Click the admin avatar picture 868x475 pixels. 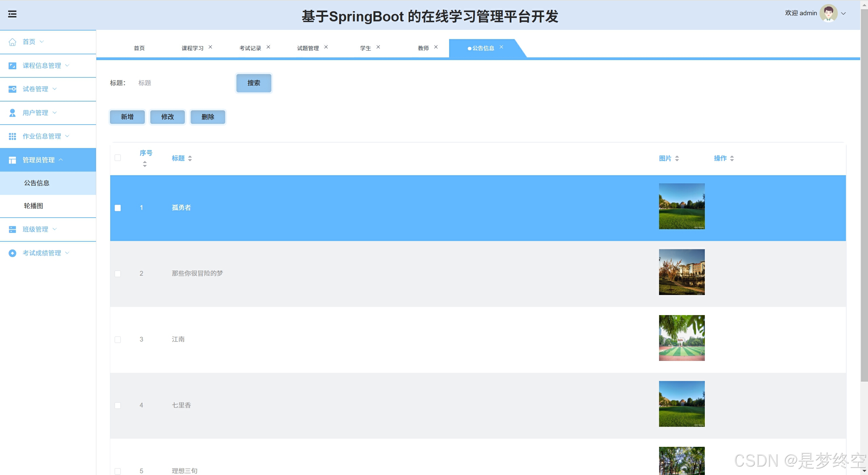[x=828, y=14]
